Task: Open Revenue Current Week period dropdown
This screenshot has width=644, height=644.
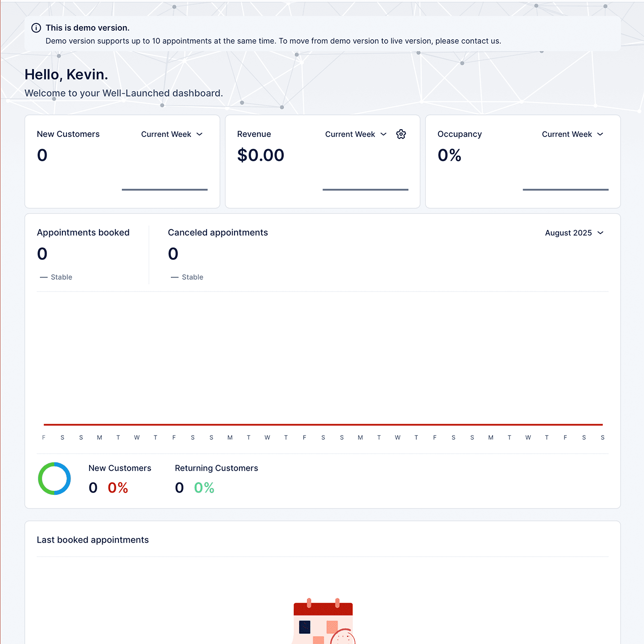Action: point(356,134)
